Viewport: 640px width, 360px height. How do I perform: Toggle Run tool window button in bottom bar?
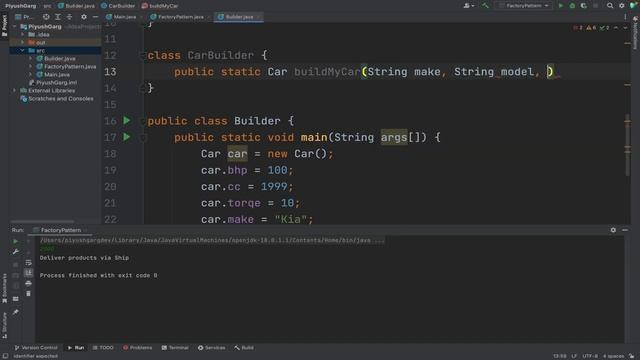(76, 348)
